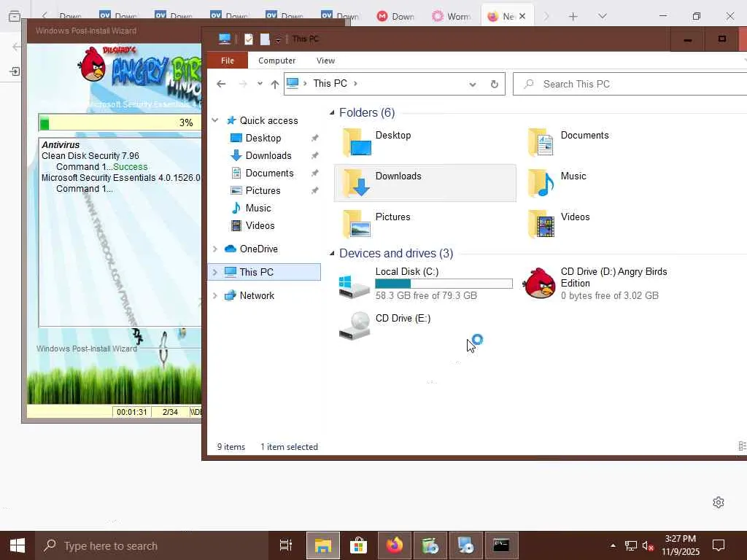Click Local Disk (C:) capacity bar
This screenshot has width=747, height=560.
(x=444, y=284)
